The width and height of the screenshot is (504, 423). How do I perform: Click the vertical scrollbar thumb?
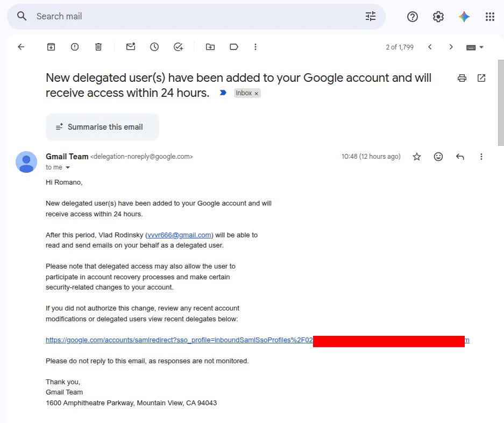(501, 102)
